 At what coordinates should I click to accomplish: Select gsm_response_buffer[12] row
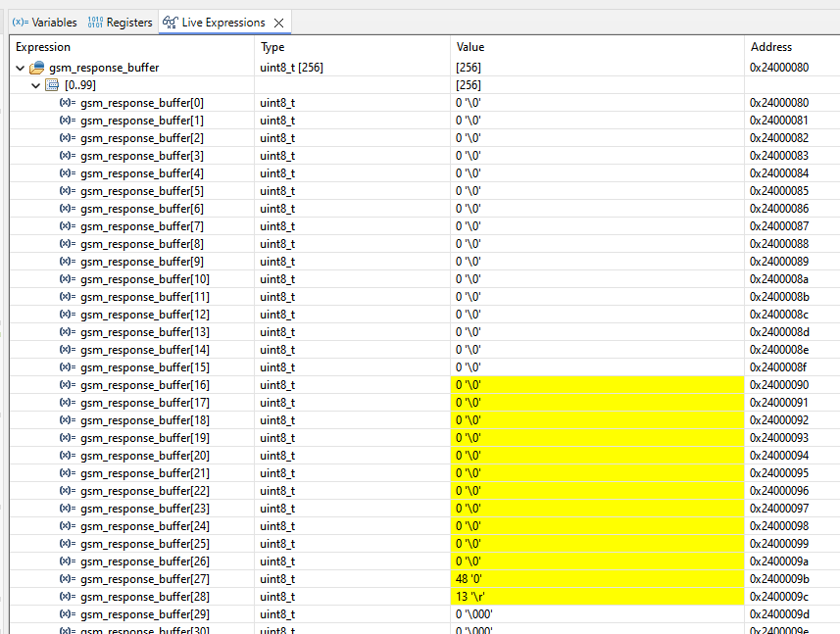point(424,315)
